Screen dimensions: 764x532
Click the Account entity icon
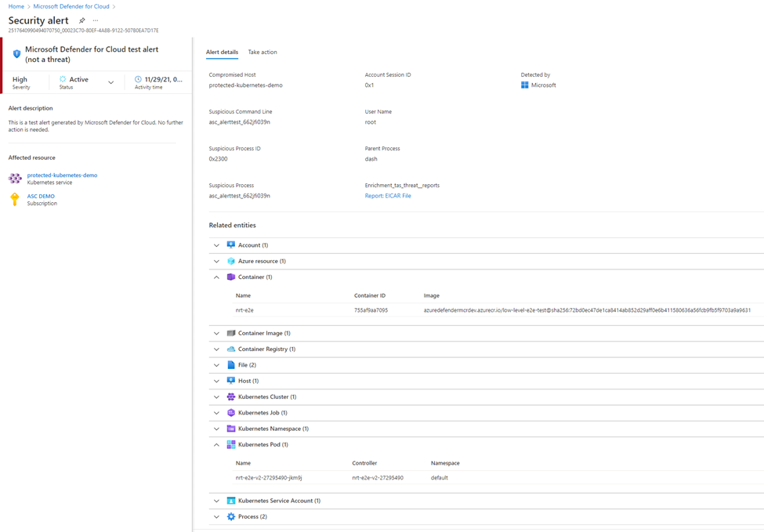point(231,245)
